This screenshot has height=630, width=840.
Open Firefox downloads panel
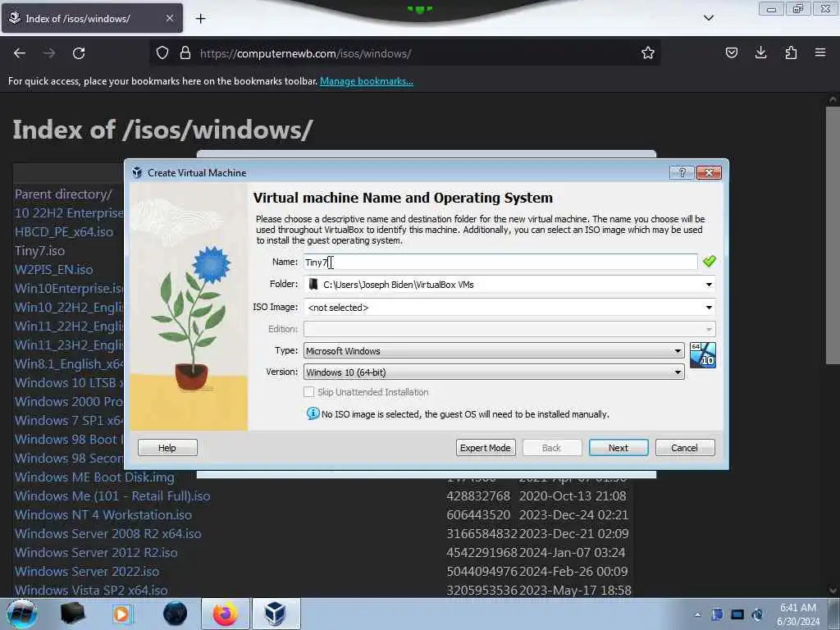760,52
